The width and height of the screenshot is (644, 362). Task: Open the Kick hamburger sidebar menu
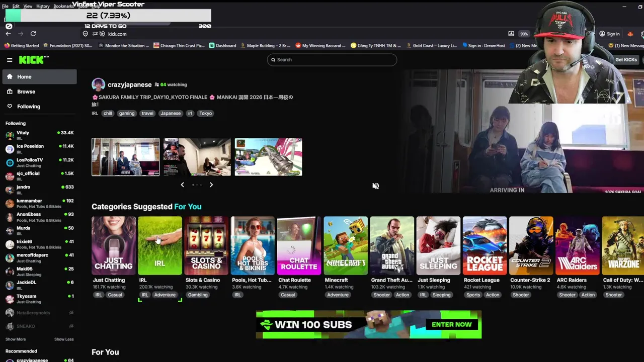tap(9, 60)
